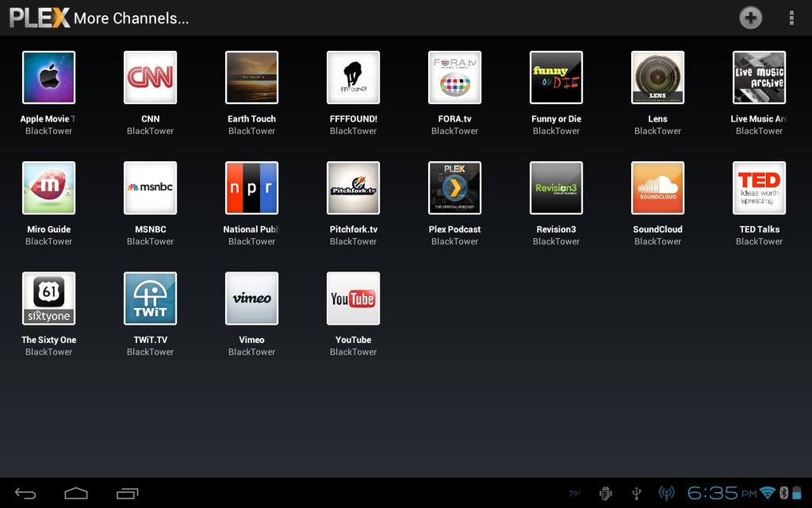Tap the Android home button

76,493
